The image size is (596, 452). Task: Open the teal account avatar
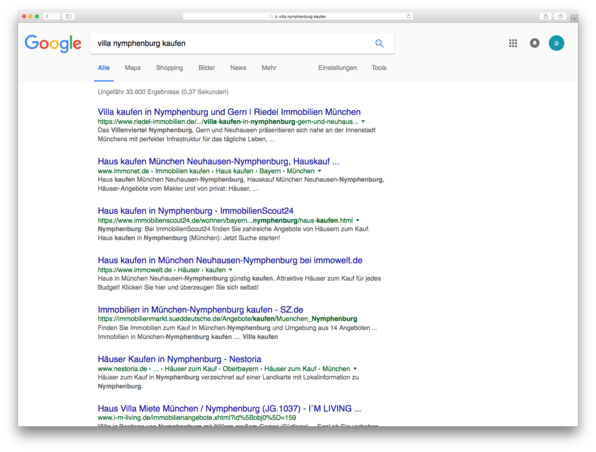556,43
